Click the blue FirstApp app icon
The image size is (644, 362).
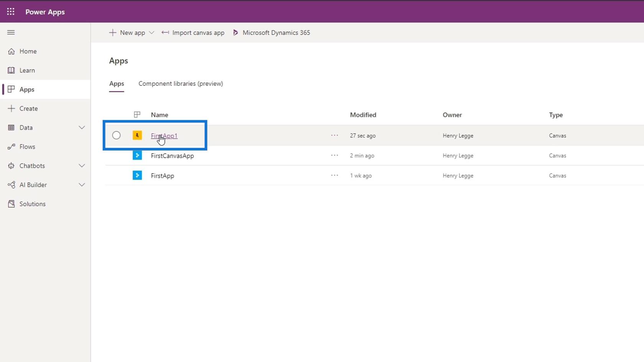click(137, 175)
